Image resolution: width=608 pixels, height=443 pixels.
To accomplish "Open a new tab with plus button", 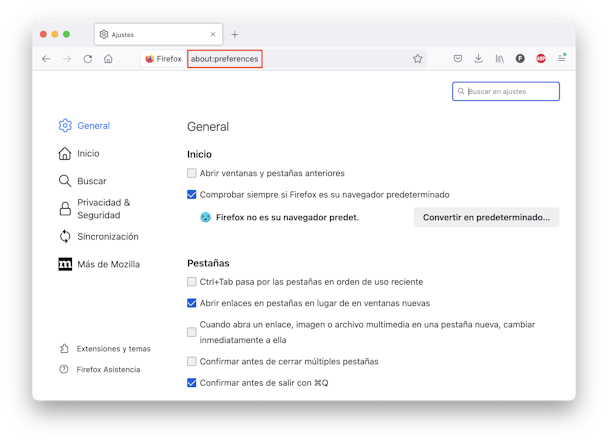I will pos(235,35).
